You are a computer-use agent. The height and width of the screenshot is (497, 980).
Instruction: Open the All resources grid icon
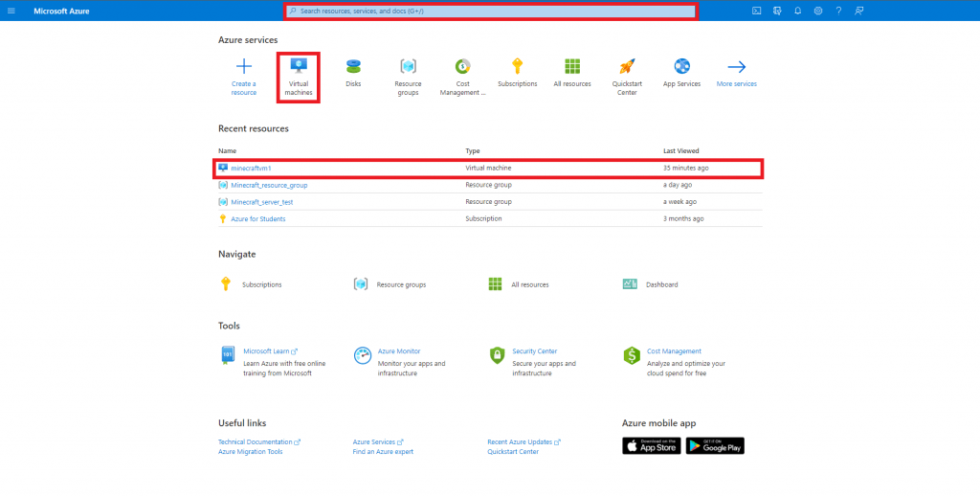tap(572, 67)
